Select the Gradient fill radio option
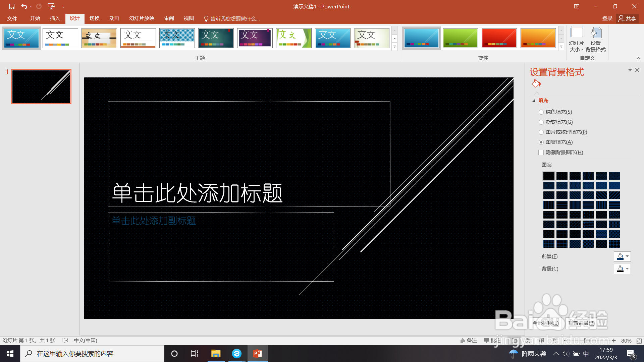This screenshot has width=644, height=362. tap(541, 122)
